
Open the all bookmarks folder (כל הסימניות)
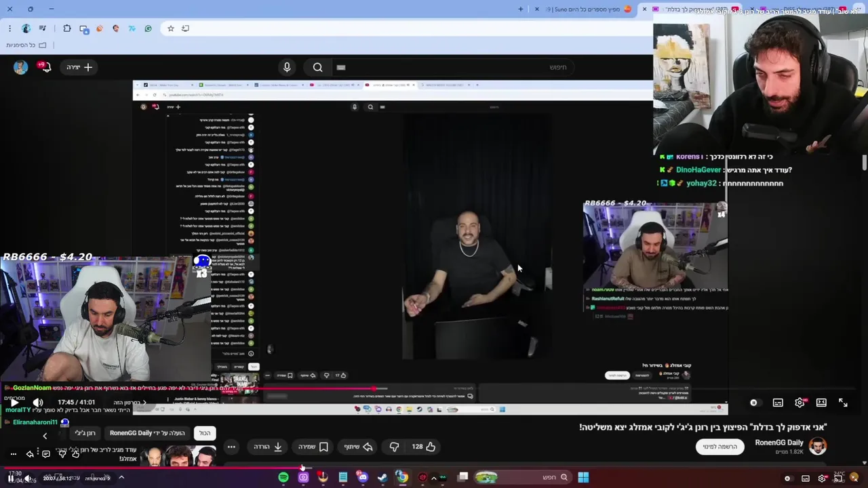click(26, 45)
